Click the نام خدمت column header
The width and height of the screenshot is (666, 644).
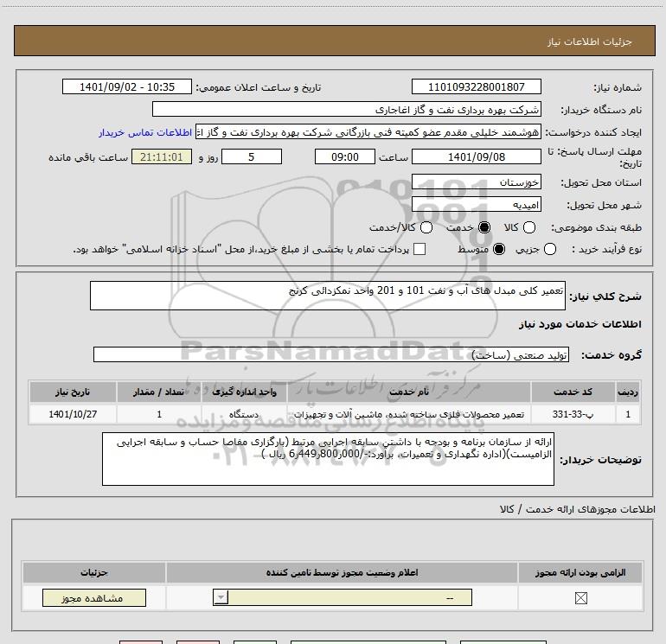pos(409,392)
